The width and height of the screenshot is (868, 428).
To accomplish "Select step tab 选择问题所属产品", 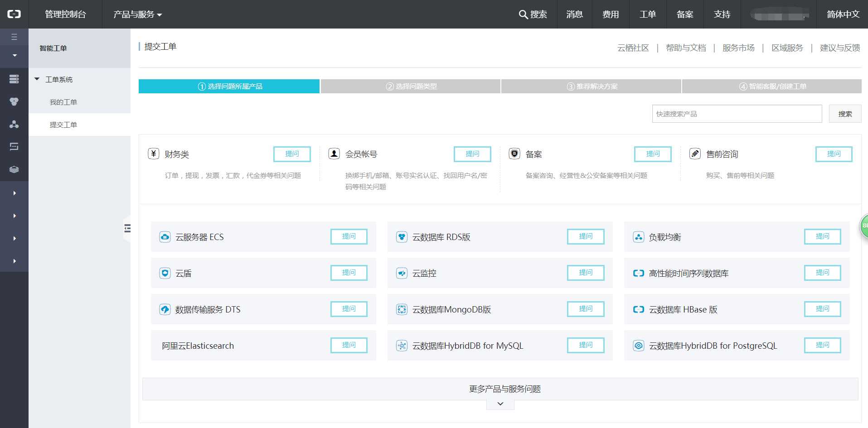I will [x=229, y=86].
